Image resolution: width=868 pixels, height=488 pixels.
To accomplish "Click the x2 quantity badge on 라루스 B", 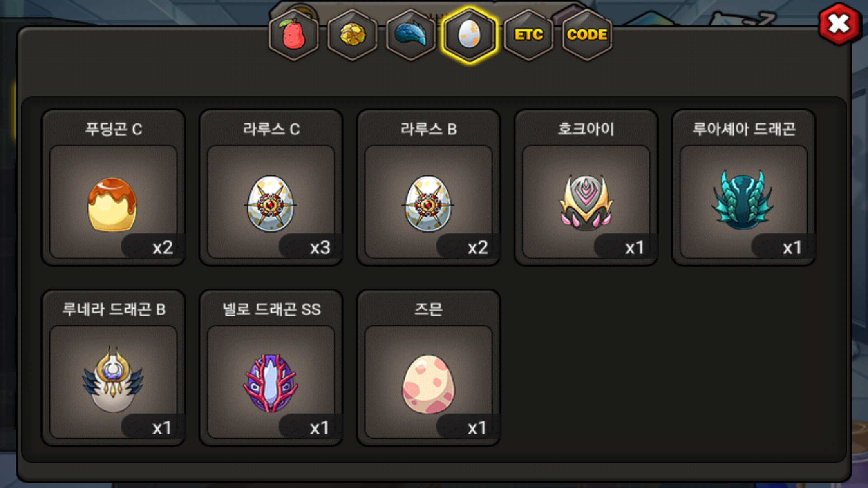I will click(x=478, y=248).
